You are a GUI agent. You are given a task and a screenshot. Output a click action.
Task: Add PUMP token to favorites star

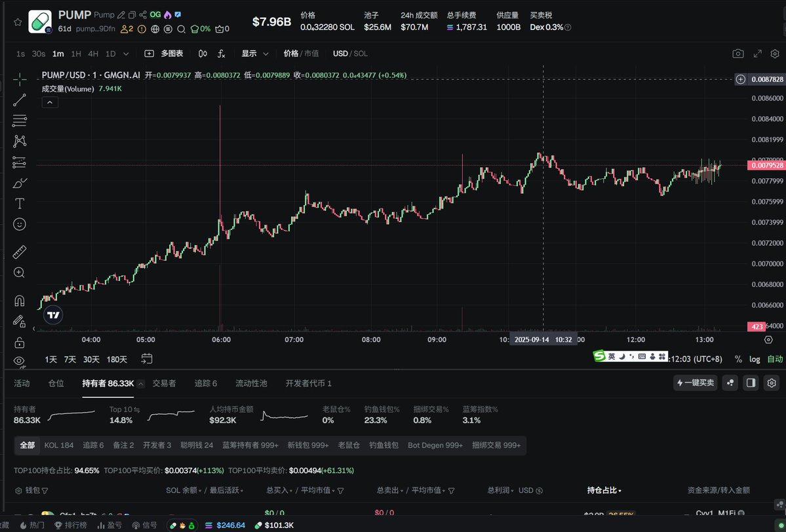point(18,22)
